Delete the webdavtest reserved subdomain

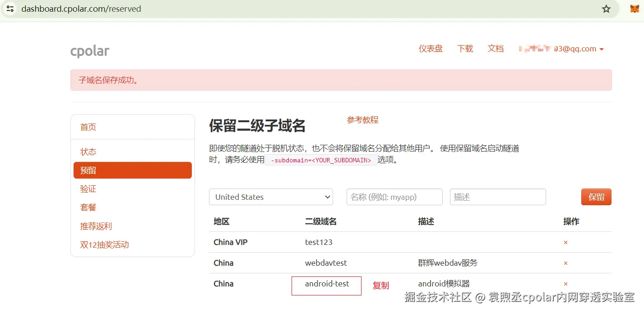565,263
